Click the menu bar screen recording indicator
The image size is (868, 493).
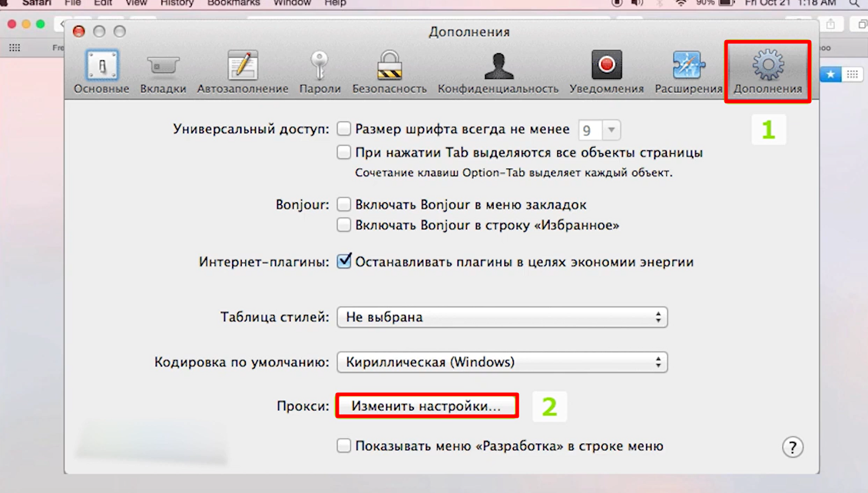pyautogui.click(x=617, y=3)
